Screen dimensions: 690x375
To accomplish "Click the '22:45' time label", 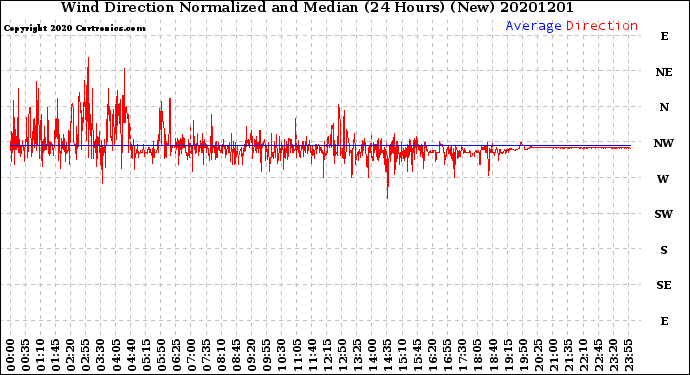I will [x=598, y=355].
